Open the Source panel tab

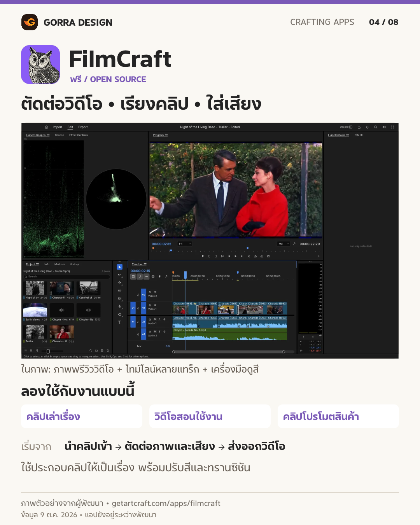(59, 135)
